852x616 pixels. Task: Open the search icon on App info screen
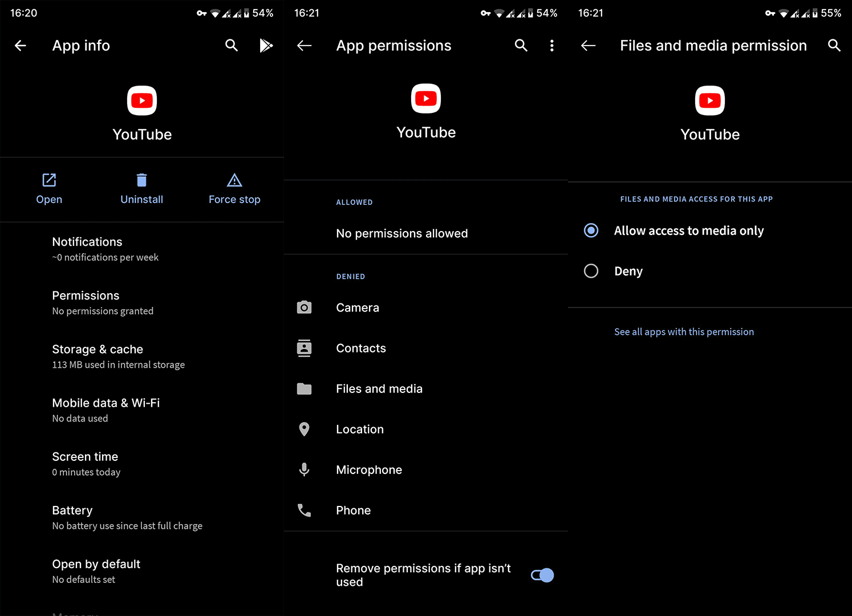point(232,45)
